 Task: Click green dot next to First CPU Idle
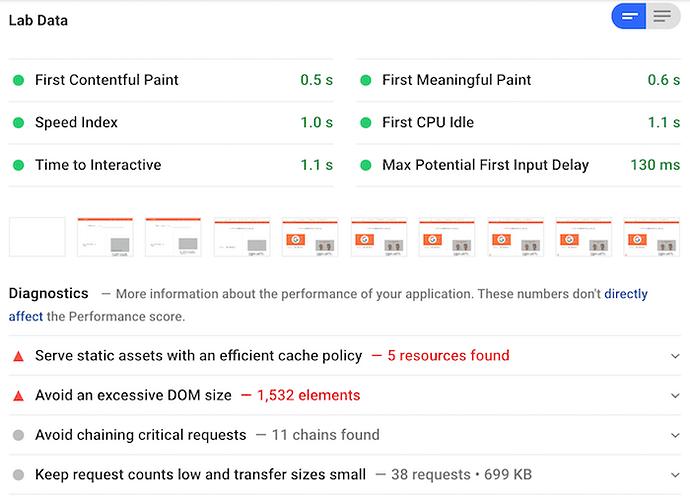tap(366, 123)
